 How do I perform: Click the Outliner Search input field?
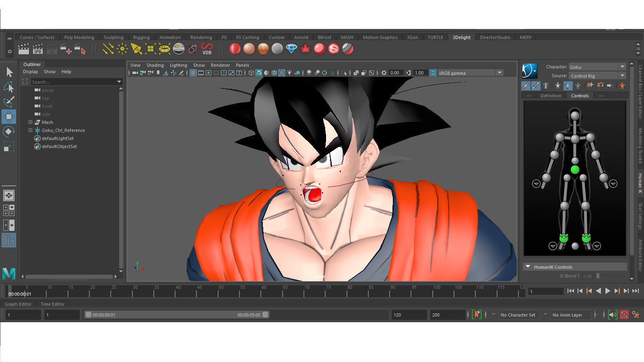point(74,82)
